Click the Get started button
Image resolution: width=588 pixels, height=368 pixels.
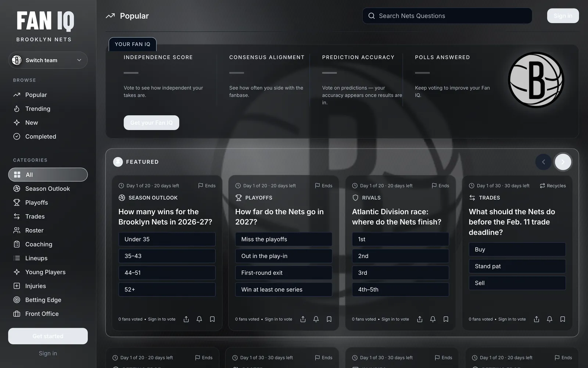[48, 336]
